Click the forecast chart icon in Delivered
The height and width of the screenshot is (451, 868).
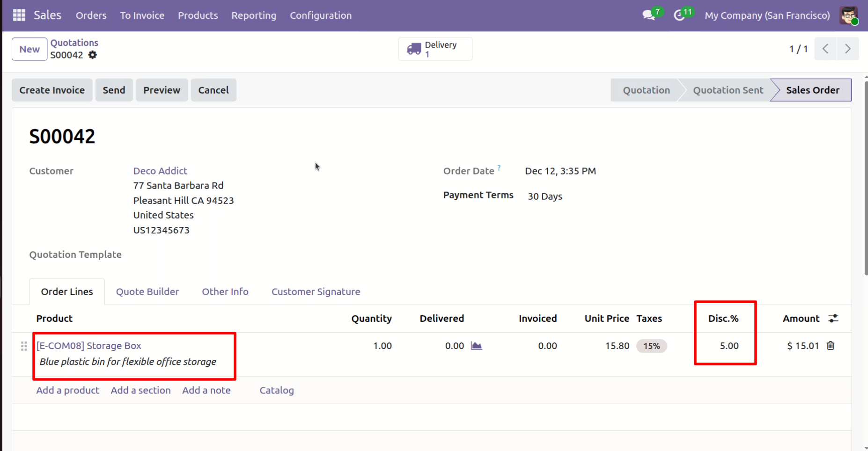pyautogui.click(x=476, y=346)
